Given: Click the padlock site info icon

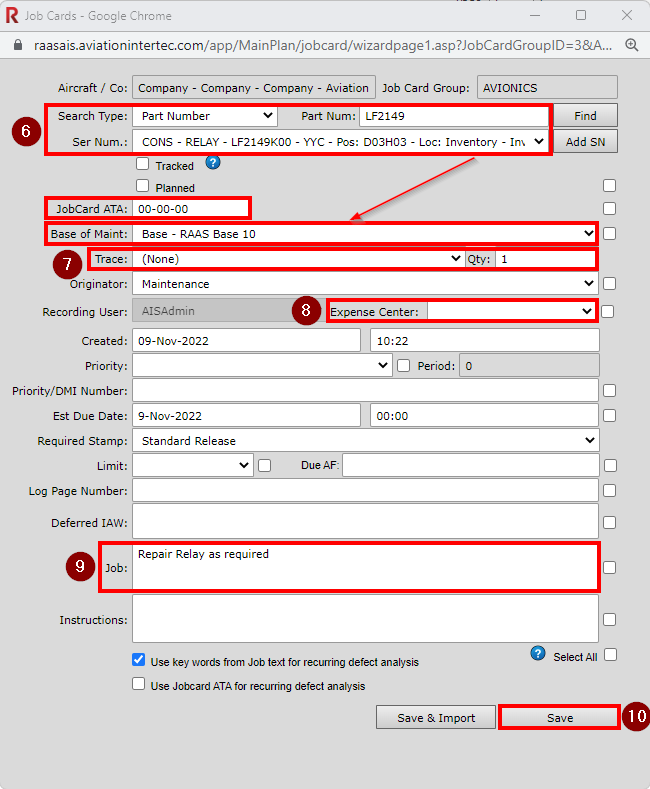Looking at the screenshot, I should pyautogui.click(x=16, y=45).
